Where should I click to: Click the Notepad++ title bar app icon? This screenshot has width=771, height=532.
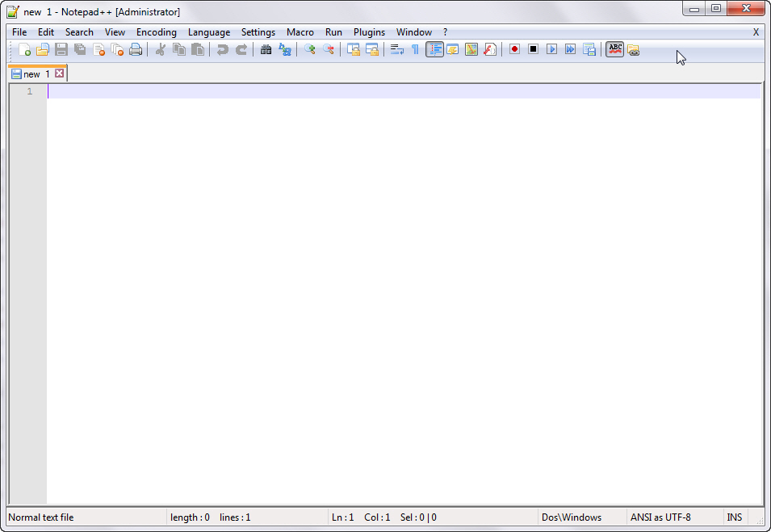point(12,11)
